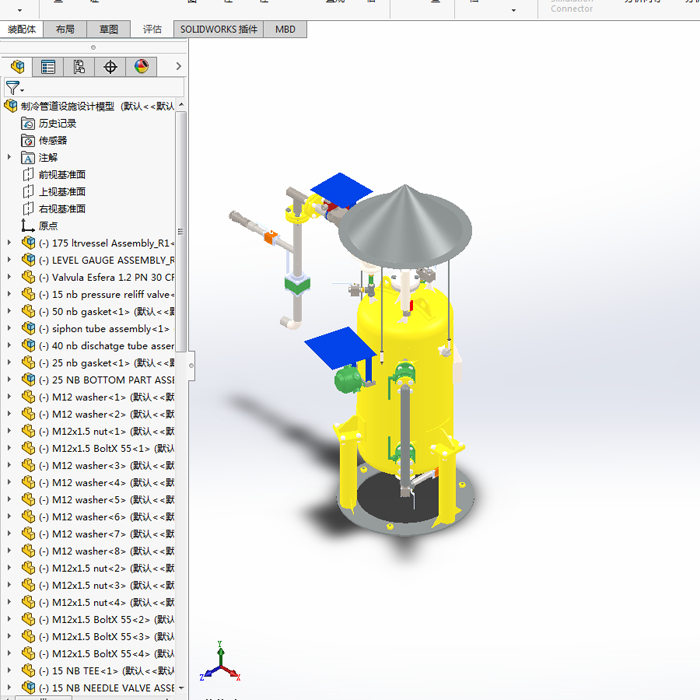This screenshot has height=700, width=700.
Task: Expand 50 nb gasket<1> node
Action: tap(9, 311)
